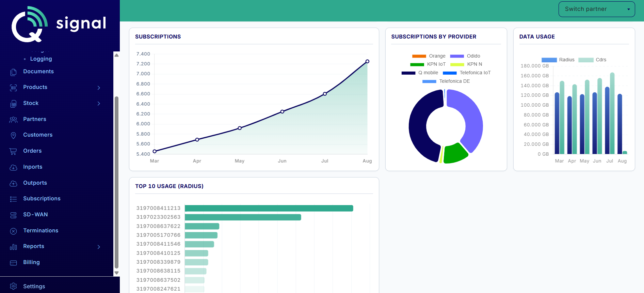Click the Reports bar chart icon
This screenshot has height=293, width=644.
click(x=13, y=247)
